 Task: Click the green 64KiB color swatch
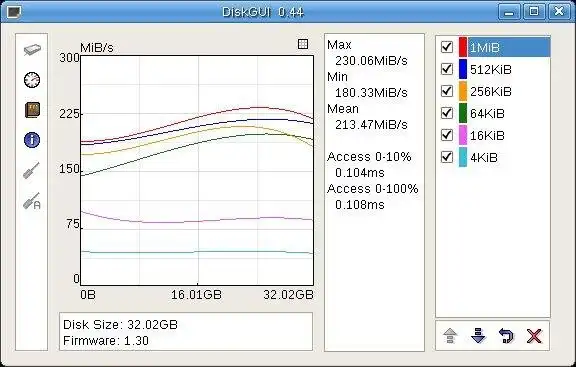tap(463, 113)
